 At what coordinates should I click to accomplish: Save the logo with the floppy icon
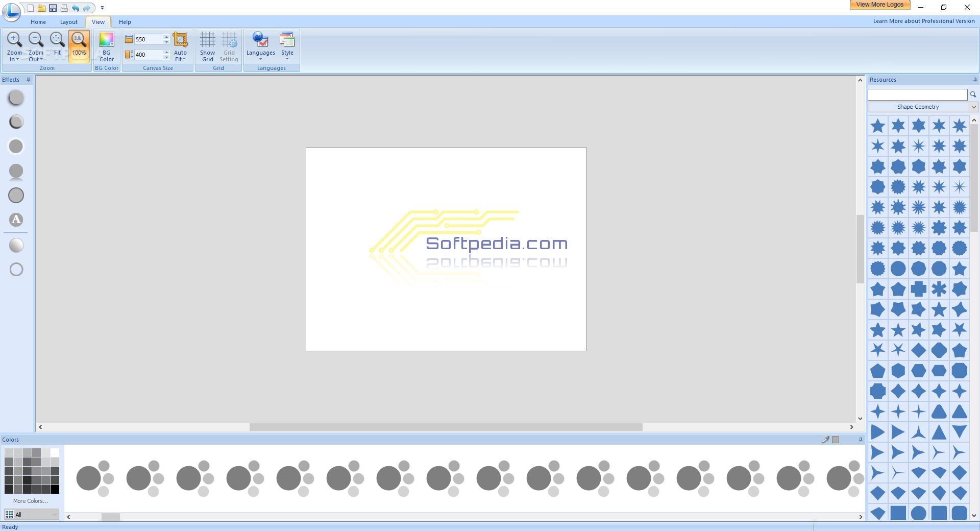tap(53, 8)
